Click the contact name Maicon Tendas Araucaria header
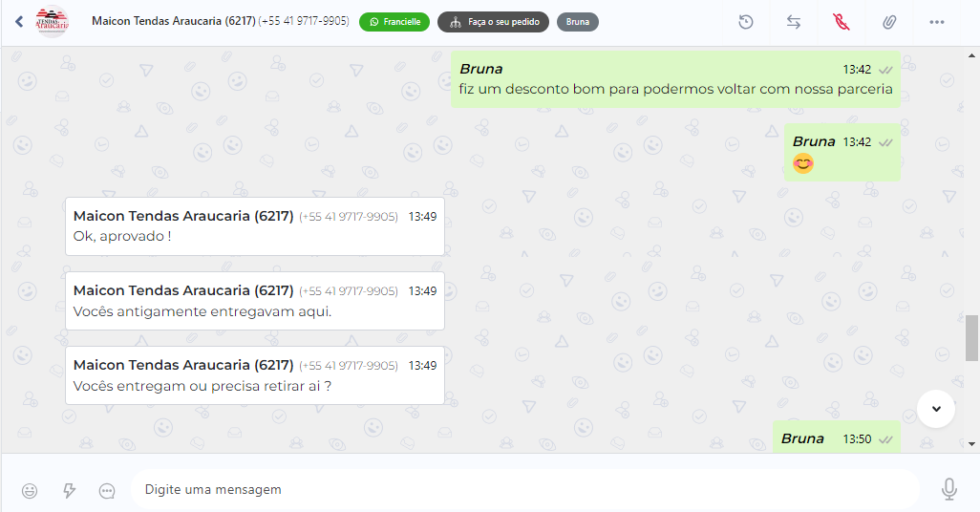 [x=173, y=21]
